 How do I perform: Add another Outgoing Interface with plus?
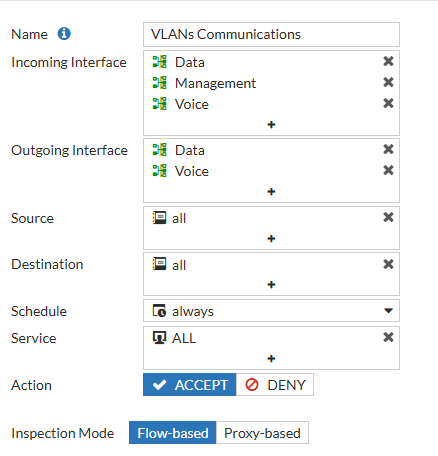pos(271,192)
